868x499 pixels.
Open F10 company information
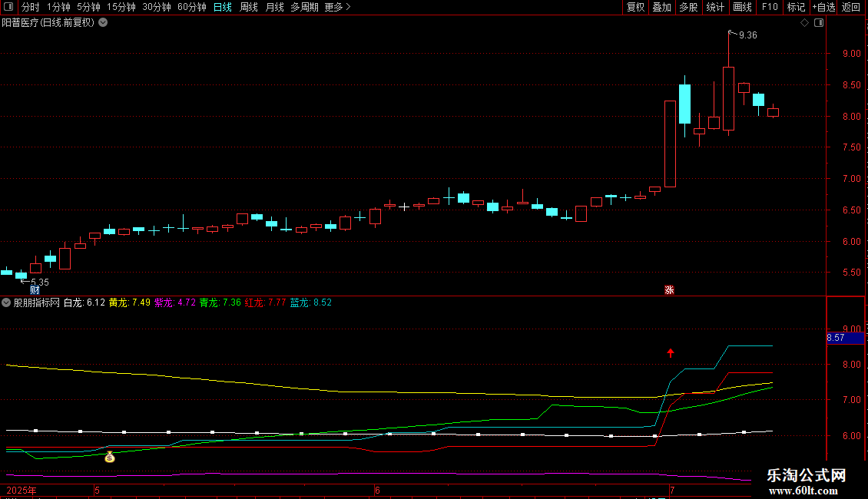coord(770,7)
